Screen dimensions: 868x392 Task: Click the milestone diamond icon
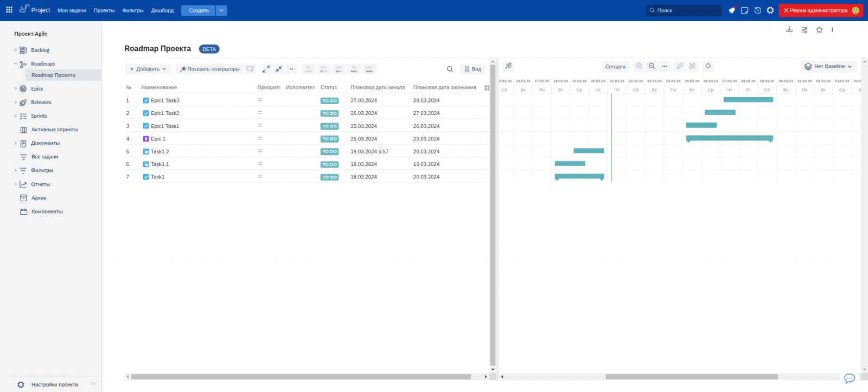click(708, 66)
